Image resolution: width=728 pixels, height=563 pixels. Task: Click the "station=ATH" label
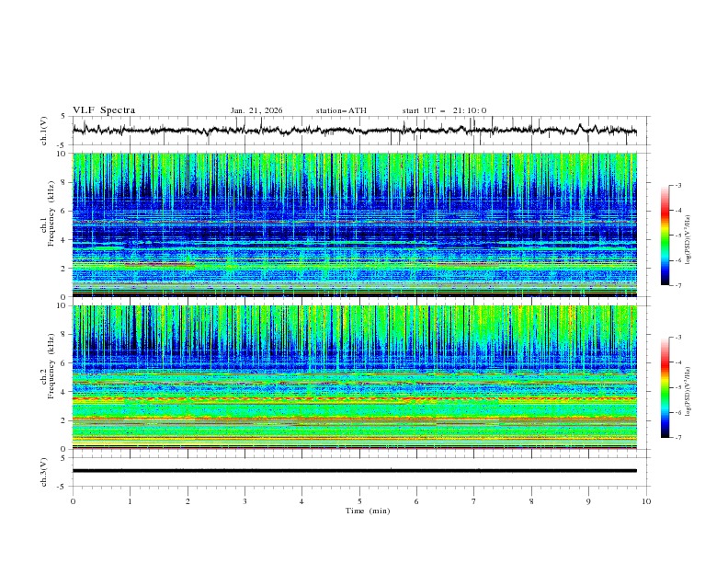coord(341,110)
